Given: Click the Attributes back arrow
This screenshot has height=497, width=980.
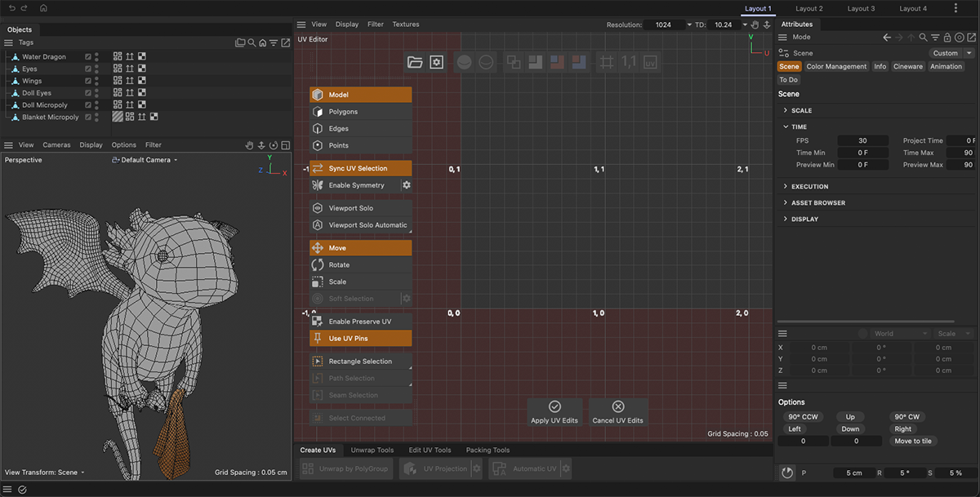Looking at the screenshot, I should pos(887,38).
